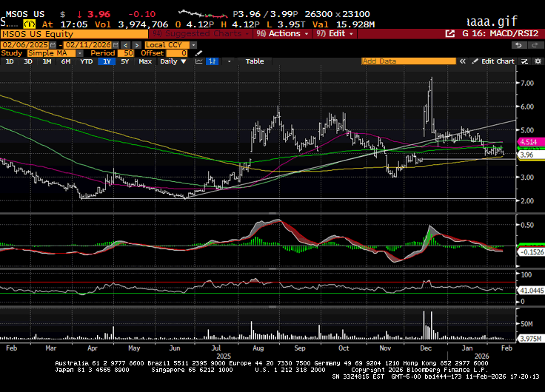The width and height of the screenshot is (545, 392).
Task: Open chart settings gear icon
Action: [538, 61]
